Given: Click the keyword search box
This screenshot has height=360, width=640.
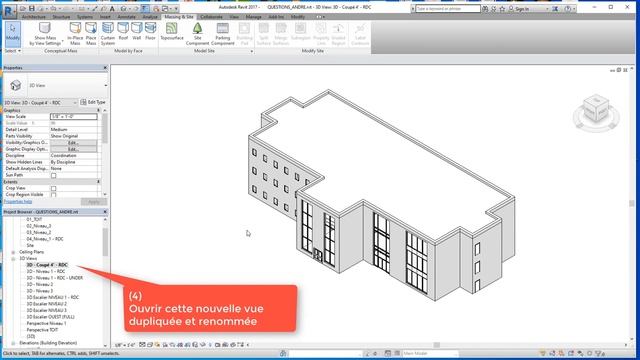Looking at the screenshot, I should pyautogui.click(x=447, y=9).
